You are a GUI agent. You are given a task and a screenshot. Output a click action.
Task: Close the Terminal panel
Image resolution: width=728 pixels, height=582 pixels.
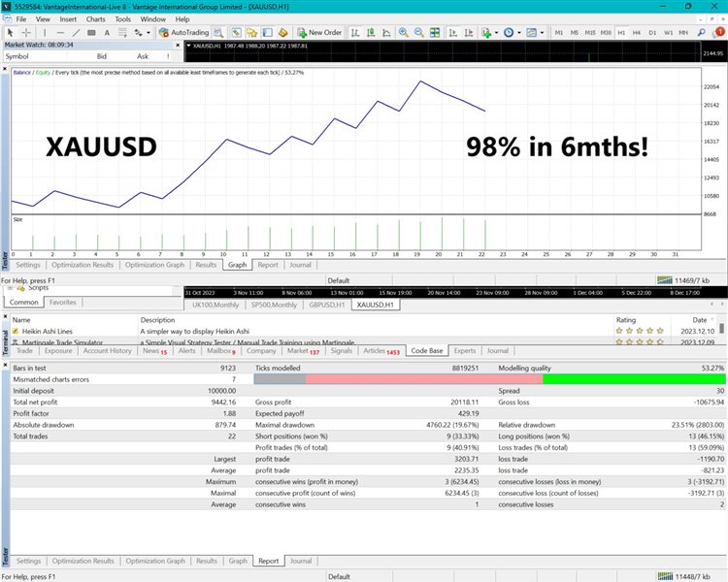pyautogui.click(x=5, y=317)
